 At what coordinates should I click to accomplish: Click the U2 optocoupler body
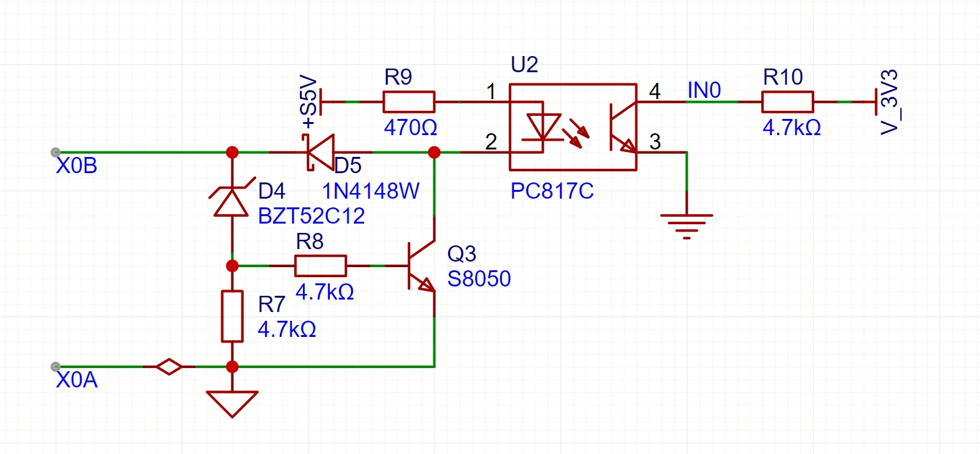point(573,127)
